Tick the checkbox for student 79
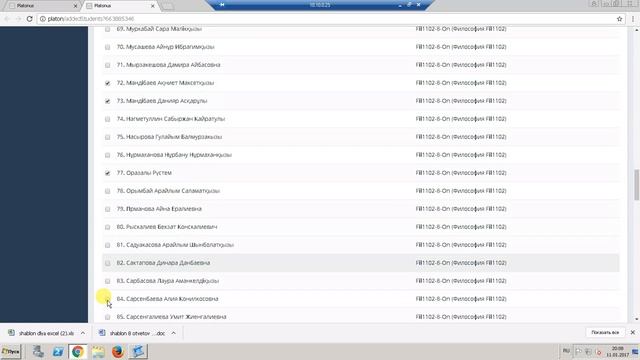 click(107, 209)
